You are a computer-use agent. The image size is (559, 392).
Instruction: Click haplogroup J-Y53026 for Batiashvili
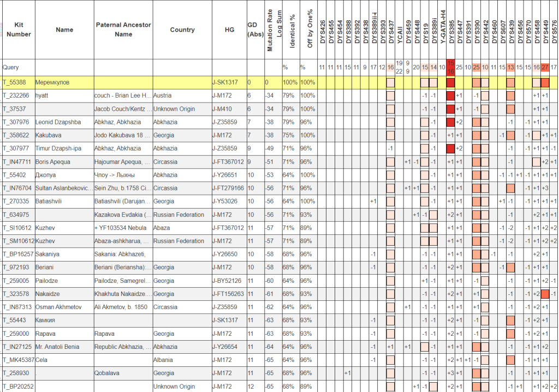click(x=227, y=201)
